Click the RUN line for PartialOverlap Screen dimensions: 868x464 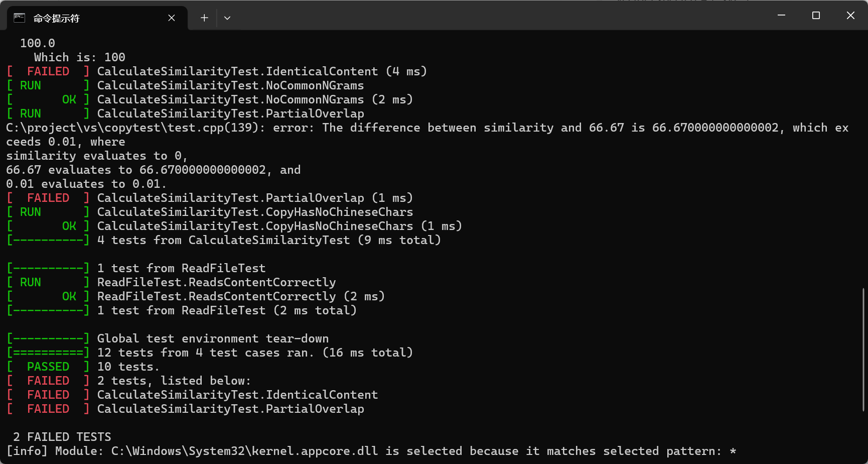(185, 113)
